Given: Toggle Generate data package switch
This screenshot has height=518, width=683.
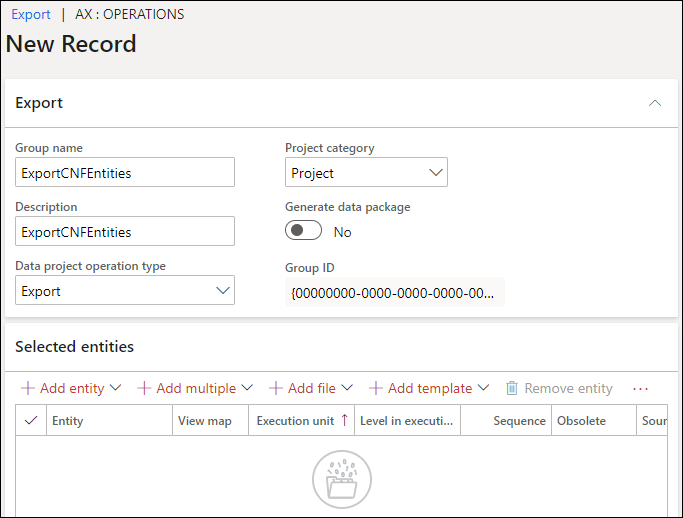Looking at the screenshot, I should [304, 231].
